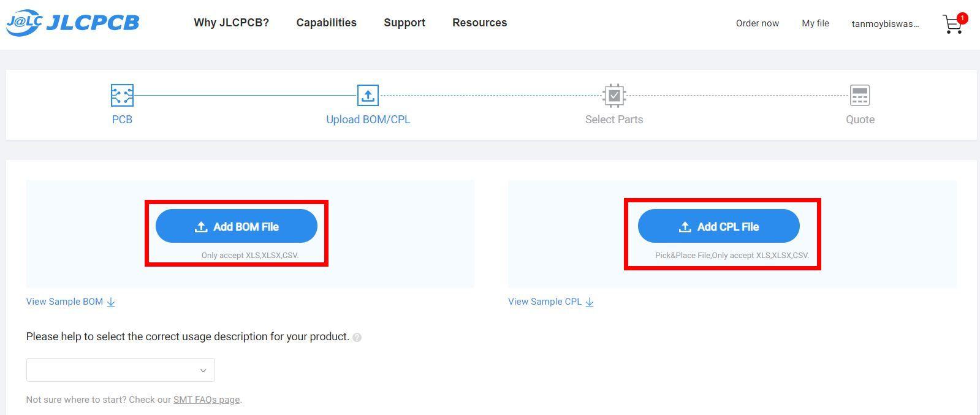Click the Select Parts step icon
980x415 pixels.
613,96
